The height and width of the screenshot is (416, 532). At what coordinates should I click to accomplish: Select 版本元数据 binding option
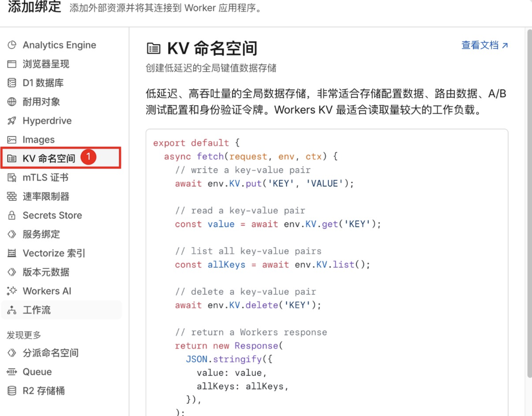coord(61,272)
